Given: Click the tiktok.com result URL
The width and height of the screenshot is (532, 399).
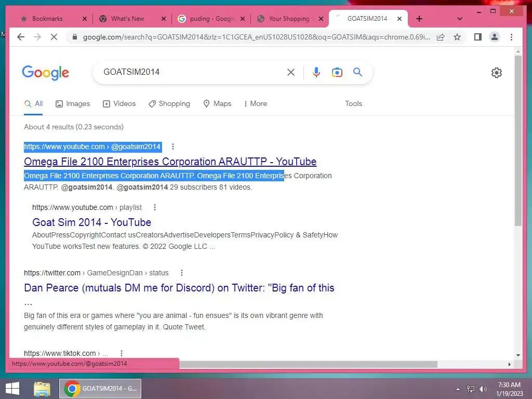Looking at the screenshot, I should (x=66, y=353).
